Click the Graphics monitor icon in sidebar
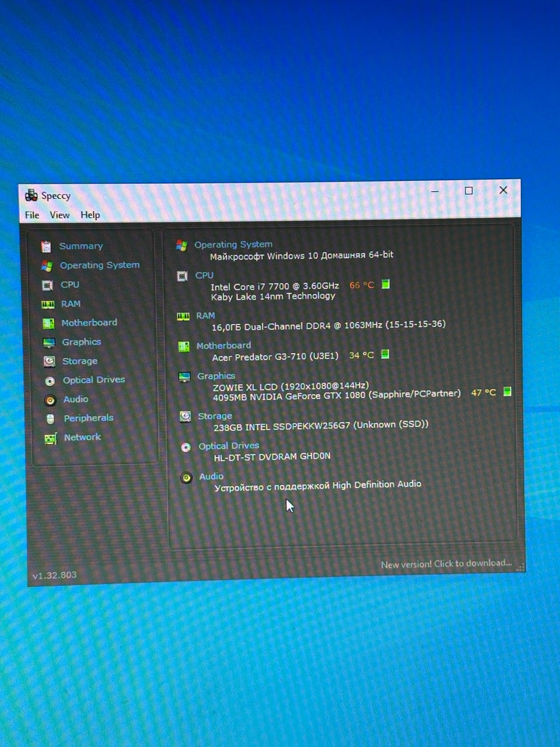 (x=49, y=343)
